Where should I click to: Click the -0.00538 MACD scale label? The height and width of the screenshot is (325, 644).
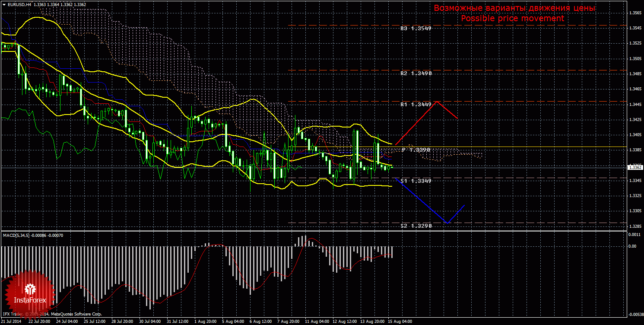click(x=635, y=314)
